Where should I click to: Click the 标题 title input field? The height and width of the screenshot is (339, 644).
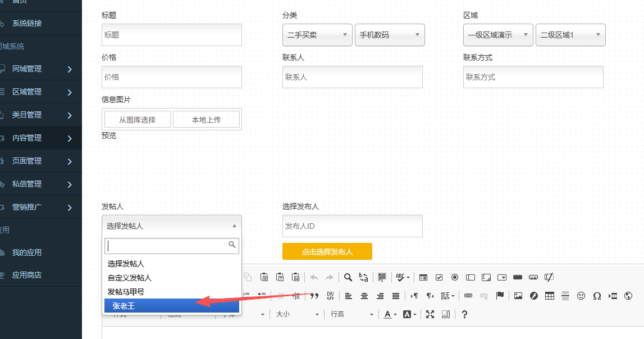(172, 35)
